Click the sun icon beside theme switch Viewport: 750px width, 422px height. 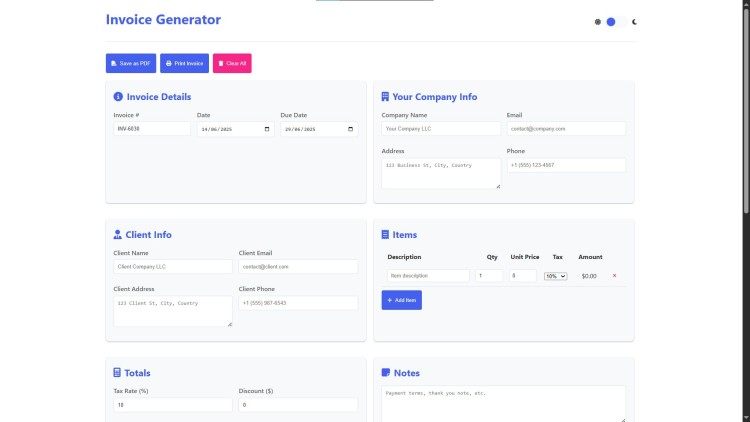597,22
